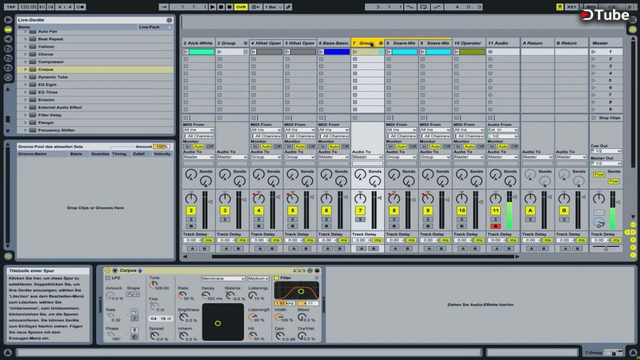Open the Hot-Swap browser icon
The image size is (640, 360).
click(x=8, y=78)
